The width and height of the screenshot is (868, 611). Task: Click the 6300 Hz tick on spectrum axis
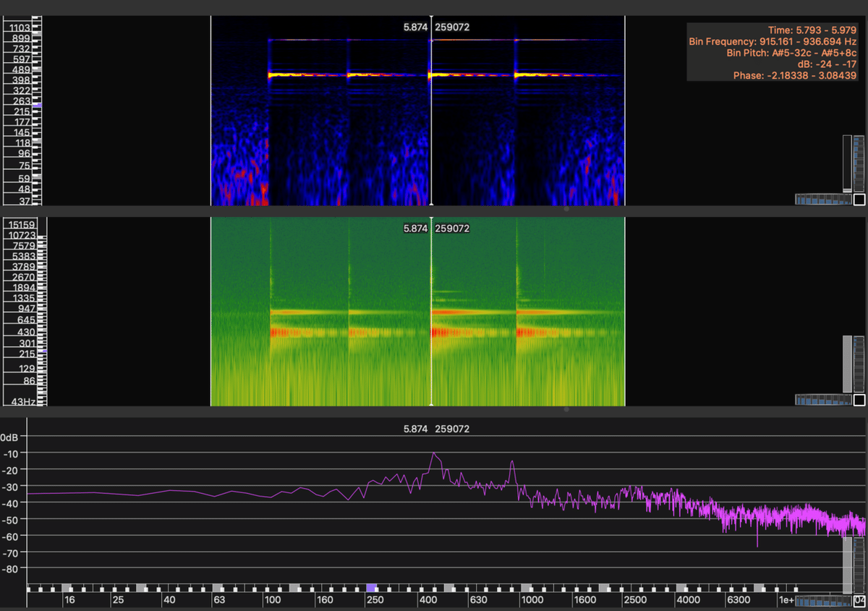tap(739, 600)
